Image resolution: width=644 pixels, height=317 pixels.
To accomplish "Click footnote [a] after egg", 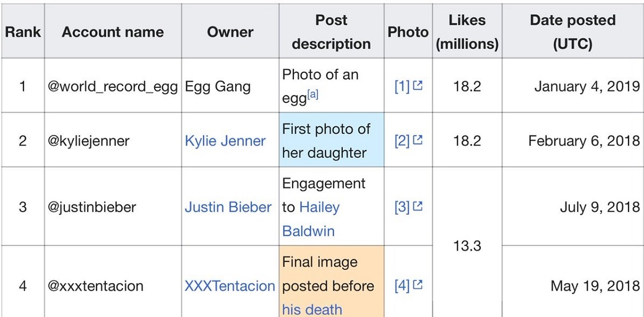I will [312, 95].
